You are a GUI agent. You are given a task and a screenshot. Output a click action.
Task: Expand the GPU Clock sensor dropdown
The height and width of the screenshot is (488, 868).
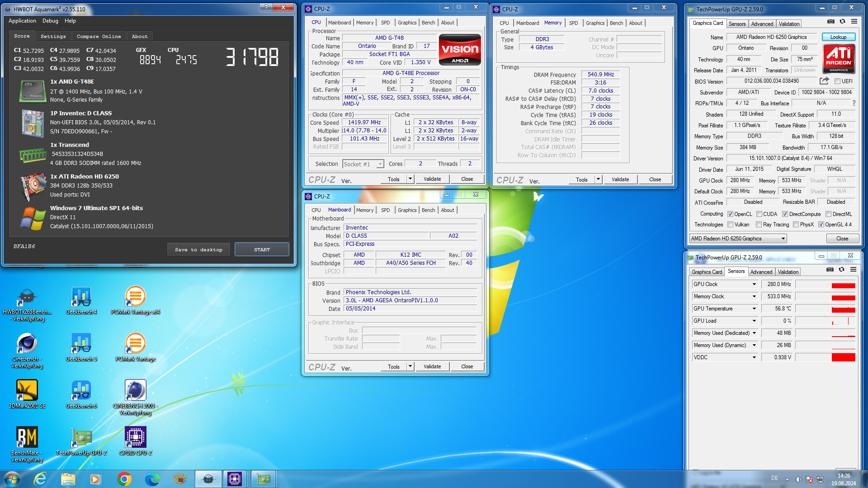pyautogui.click(x=754, y=284)
